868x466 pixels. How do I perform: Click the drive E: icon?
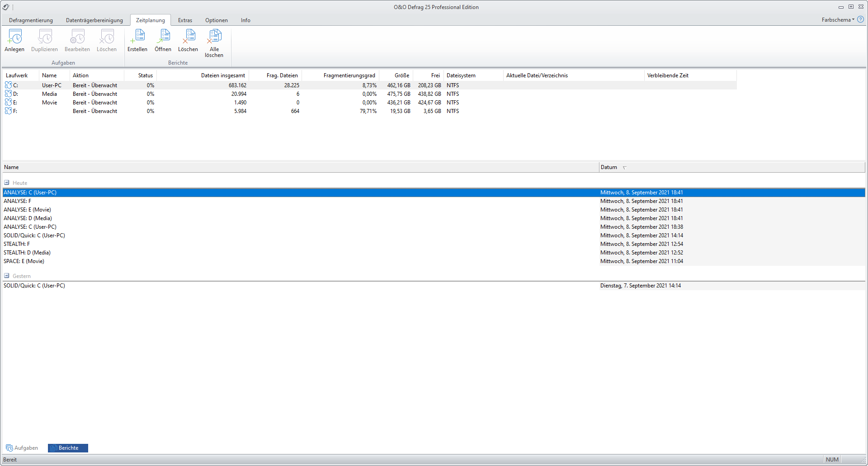8,102
